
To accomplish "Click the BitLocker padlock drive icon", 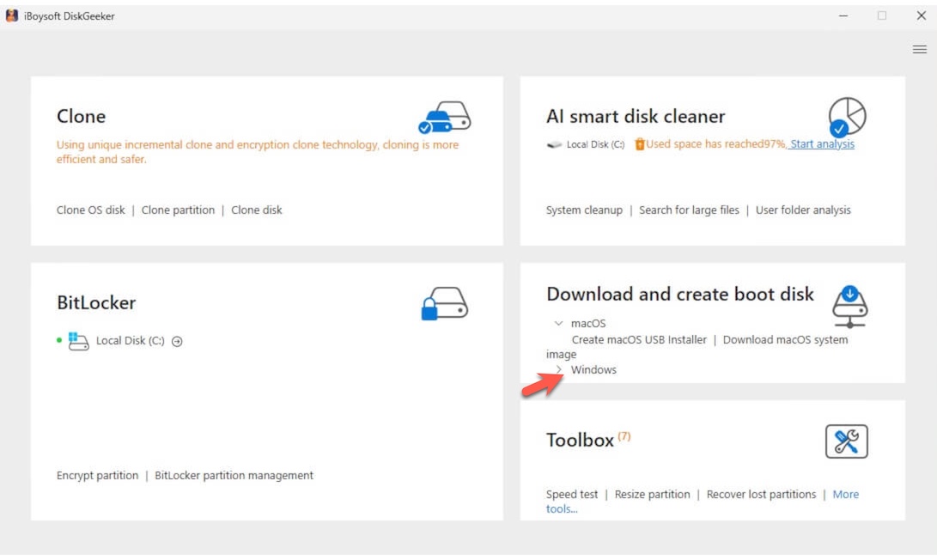I will click(x=444, y=303).
